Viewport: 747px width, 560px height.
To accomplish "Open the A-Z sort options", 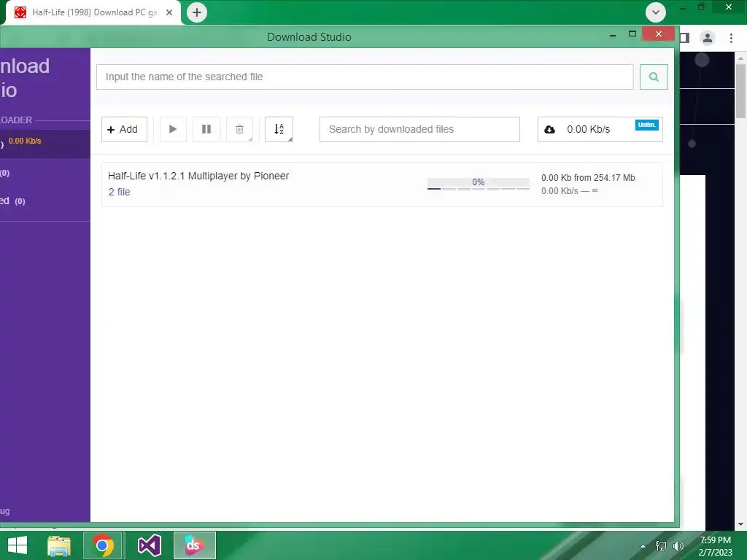I will tap(279, 129).
